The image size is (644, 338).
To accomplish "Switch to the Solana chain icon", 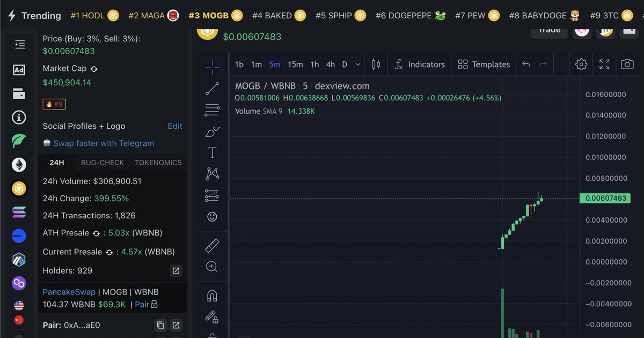I will (x=19, y=212).
